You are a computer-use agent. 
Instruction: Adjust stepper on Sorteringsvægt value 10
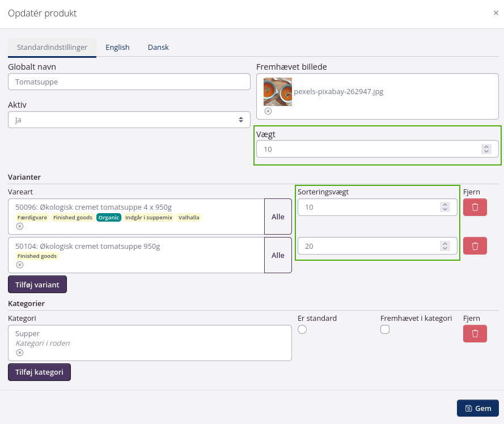click(x=445, y=207)
